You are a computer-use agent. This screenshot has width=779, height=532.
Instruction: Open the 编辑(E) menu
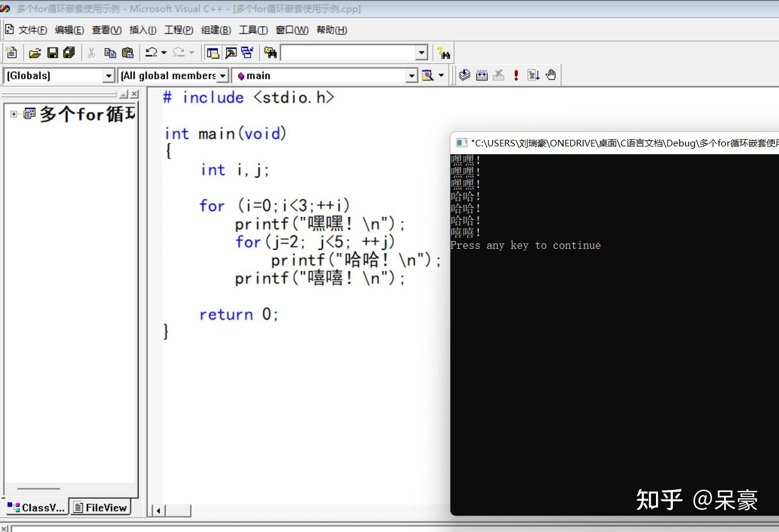click(69, 30)
